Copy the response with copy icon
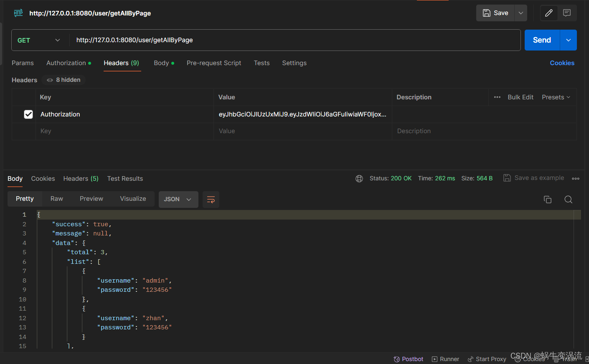Image resolution: width=589 pixels, height=364 pixels. tap(548, 200)
